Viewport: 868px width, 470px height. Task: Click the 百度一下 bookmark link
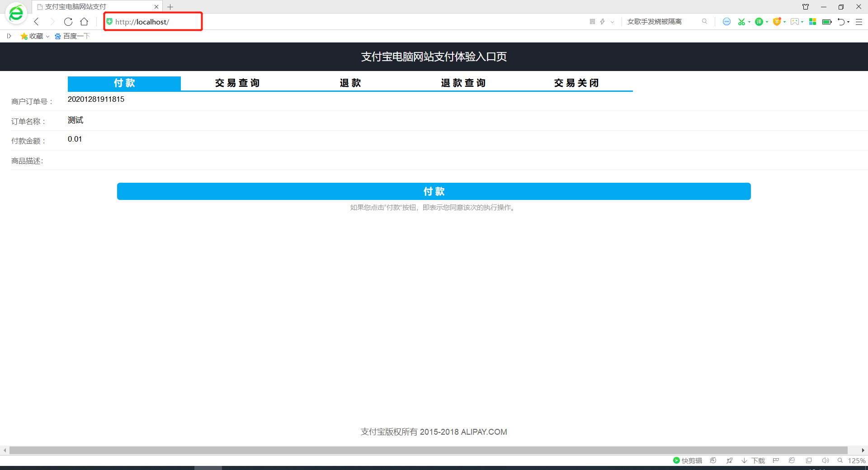76,36
